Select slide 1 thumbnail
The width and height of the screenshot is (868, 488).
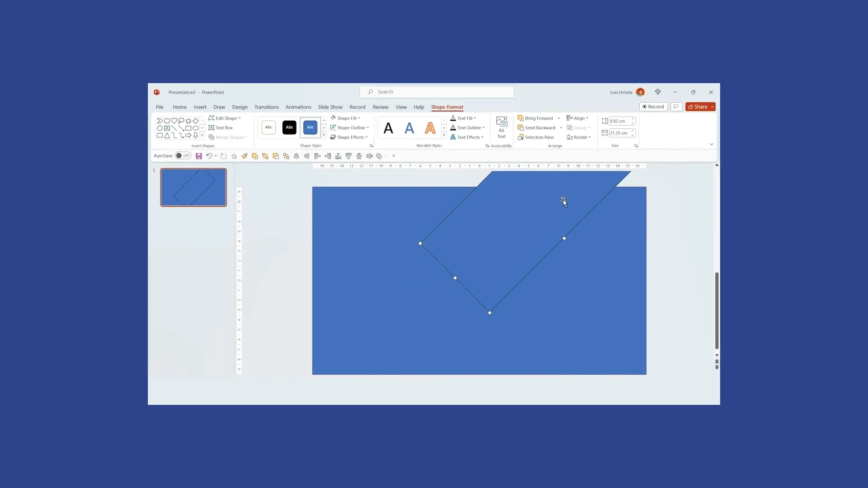(x=193, y=188)
